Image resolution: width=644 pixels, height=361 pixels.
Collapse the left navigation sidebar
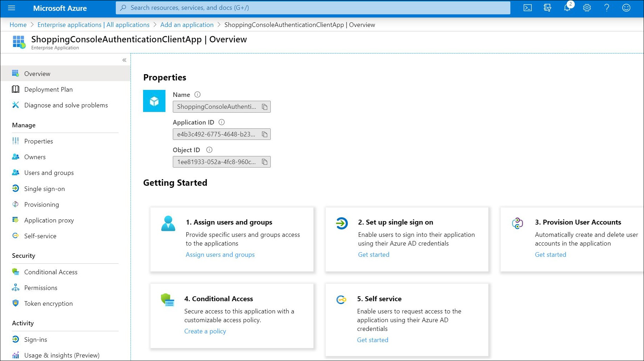point(124,60)
